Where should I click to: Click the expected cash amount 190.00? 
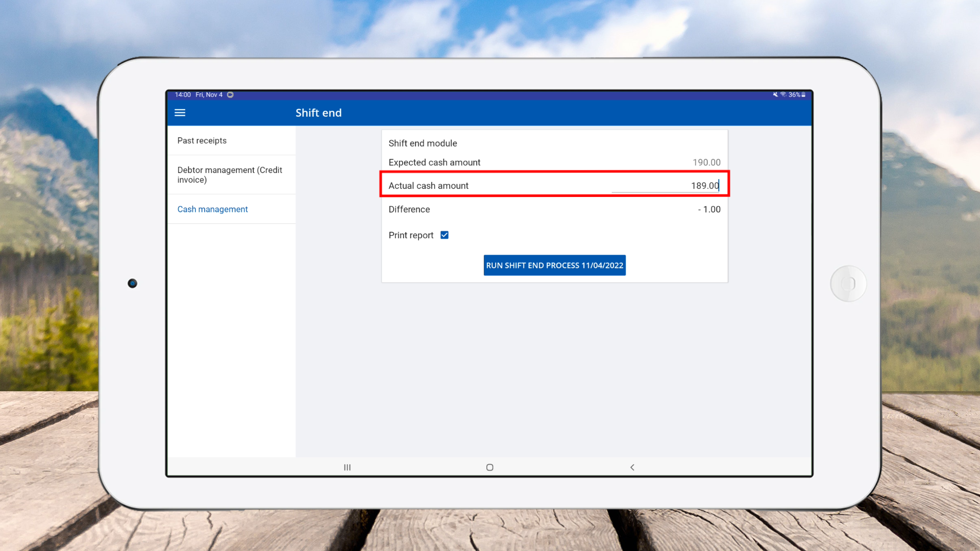tap(706, 163)
